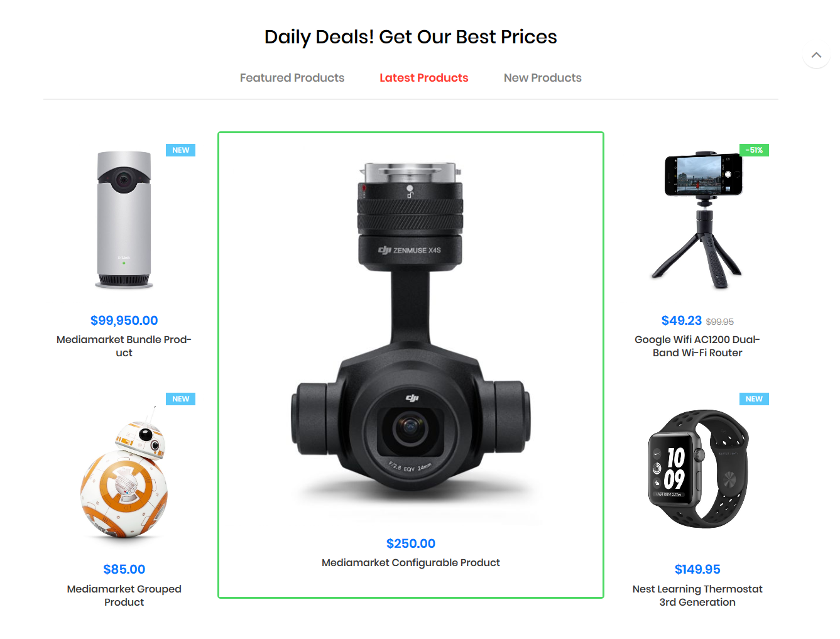Open the New Products tab
The width and height of the screenshot is (840, 639).
(x=543, y=78)
